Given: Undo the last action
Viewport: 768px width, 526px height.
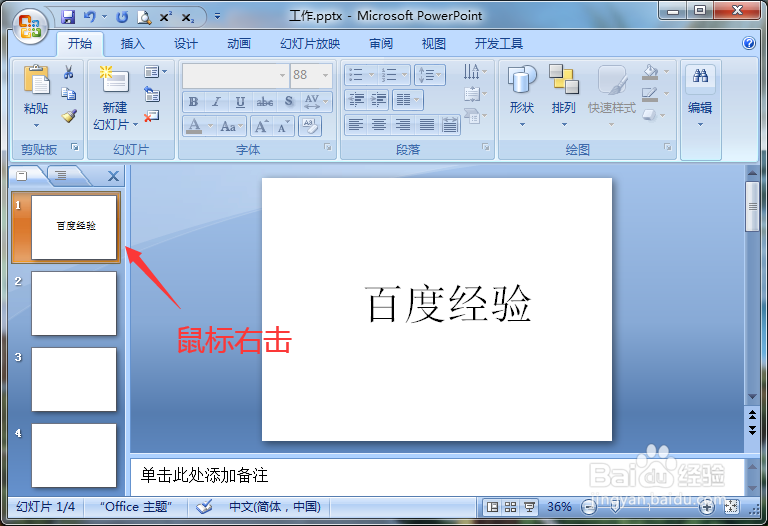Looking at the screenshot, I should [x=90, y=17].
